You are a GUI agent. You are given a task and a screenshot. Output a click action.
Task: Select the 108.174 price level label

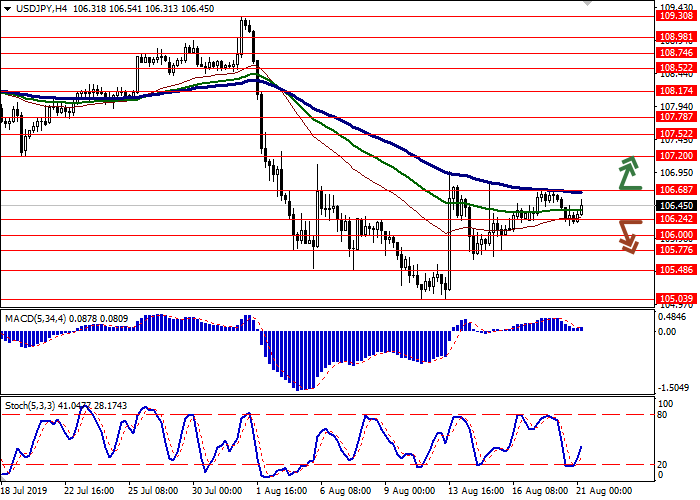pyautogui.click(x=676, y=91)
